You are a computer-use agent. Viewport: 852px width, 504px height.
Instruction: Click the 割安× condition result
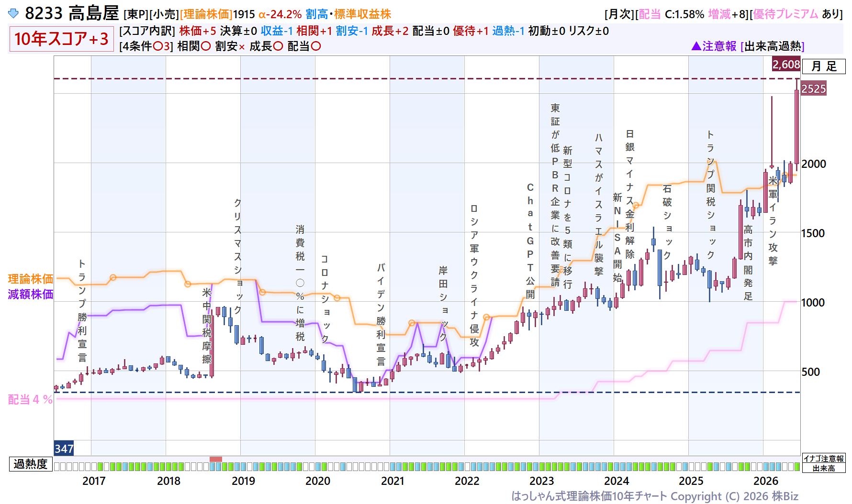click(x=230, y=46)
